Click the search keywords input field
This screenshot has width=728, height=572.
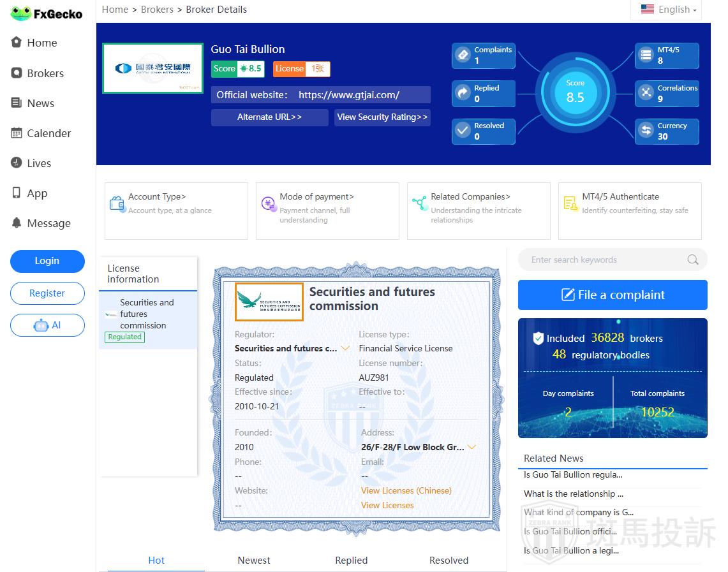[x=603, y=260]
